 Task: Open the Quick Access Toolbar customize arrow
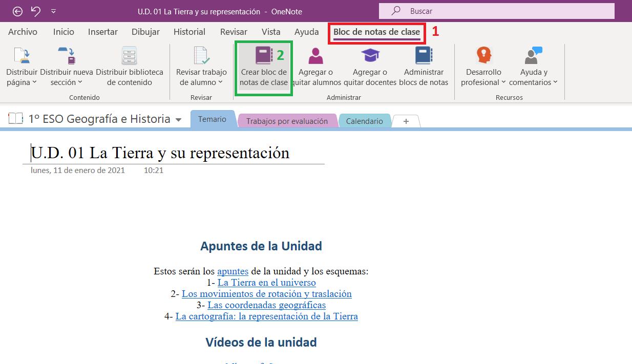[x=54, y=11]
